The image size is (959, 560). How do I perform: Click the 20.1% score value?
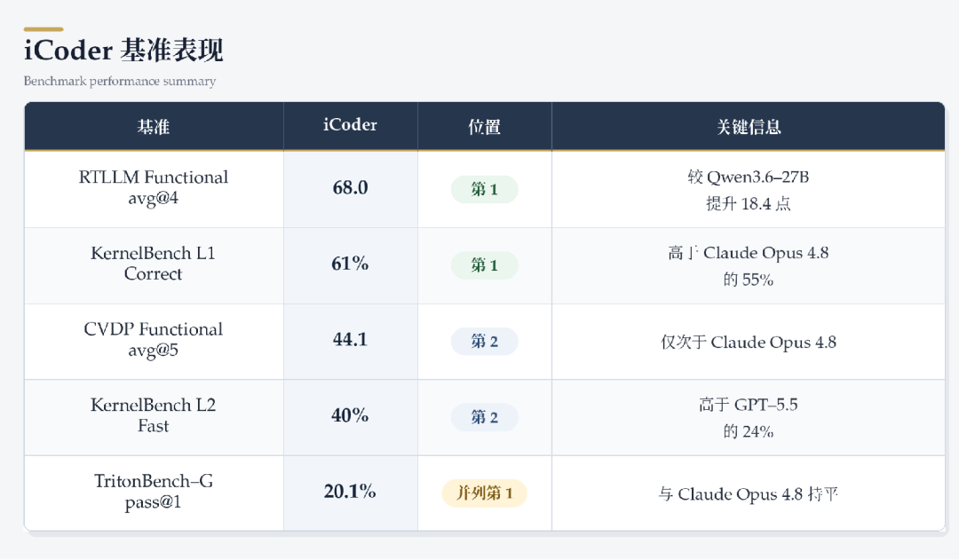click(350, 491)
